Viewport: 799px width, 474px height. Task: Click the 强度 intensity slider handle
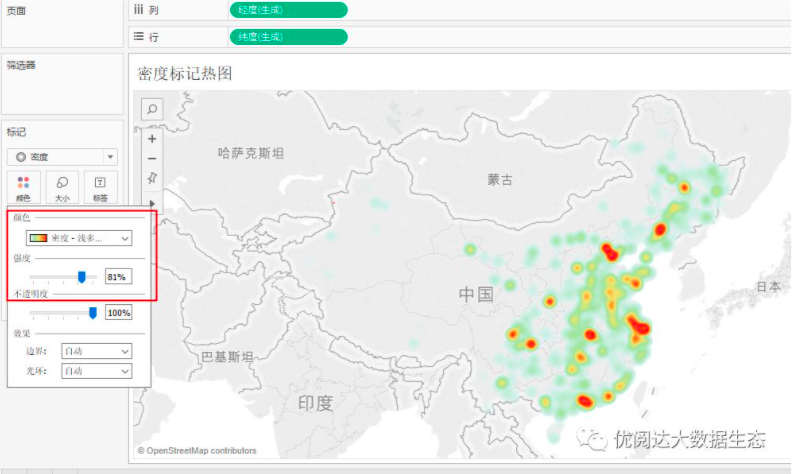[82, 277]
